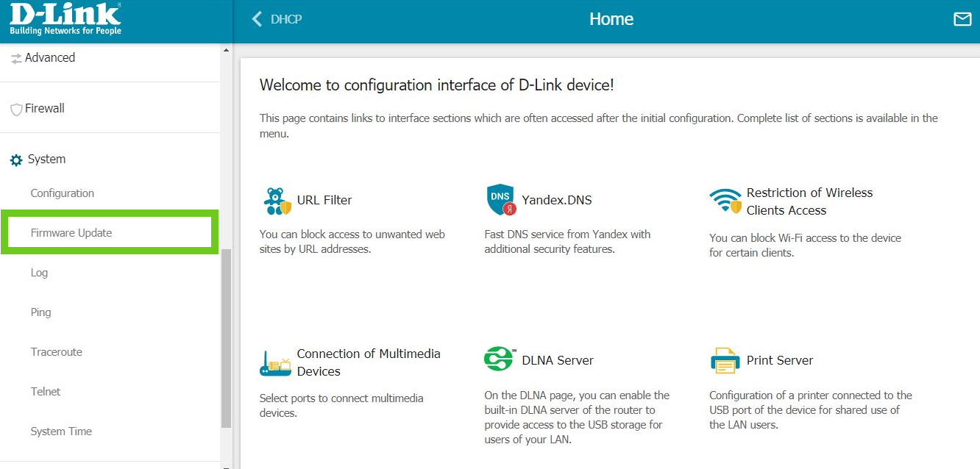Open the DLNA Server green icon
This screenshot has height=469, width=980.
pyautogui.click(x=499, y=360)
